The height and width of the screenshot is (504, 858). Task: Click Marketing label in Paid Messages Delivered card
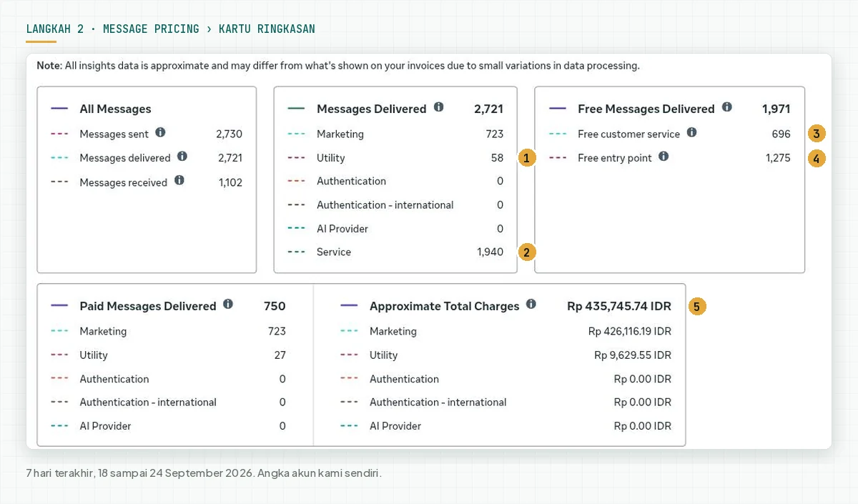click(x=103, y=331)
